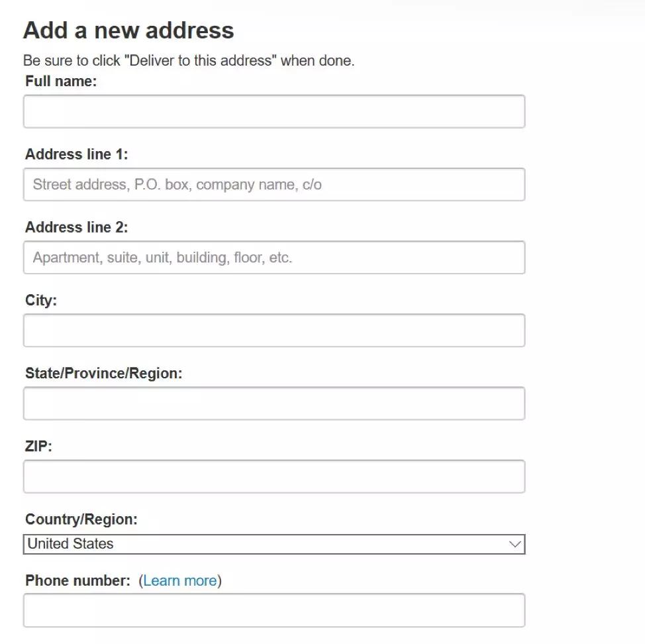Image resolution: width=645 pixels, height=644 pixels.
Task: Click the Full name input field
Action: [273, 111]
